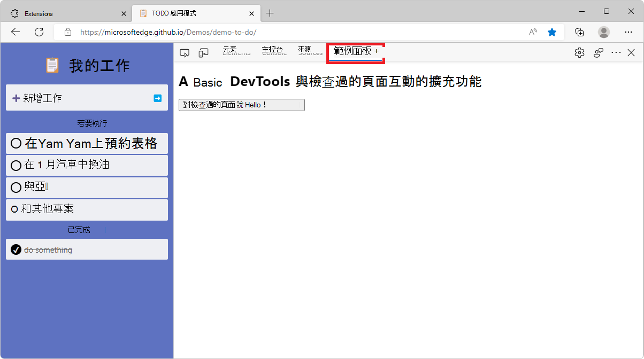Click the browser refresh icon
The height and width of the screenshot is (359, 644).
(x=38, y=32)
